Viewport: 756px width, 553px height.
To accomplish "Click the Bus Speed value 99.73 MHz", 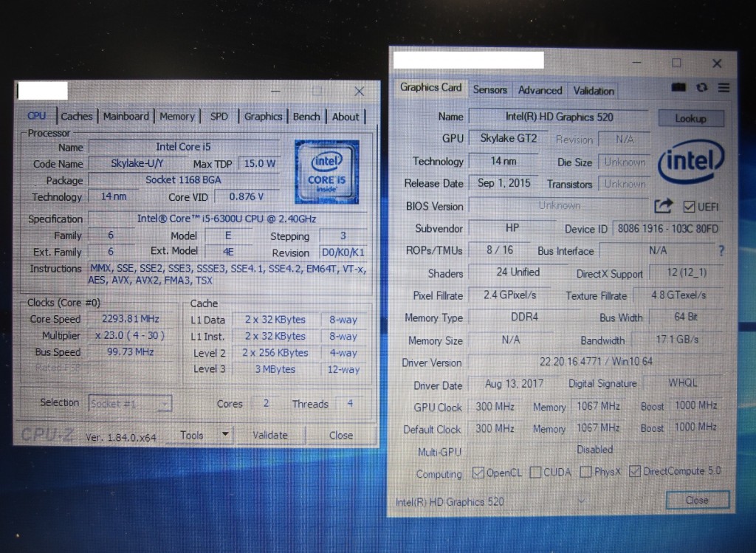I will point(130,351).
